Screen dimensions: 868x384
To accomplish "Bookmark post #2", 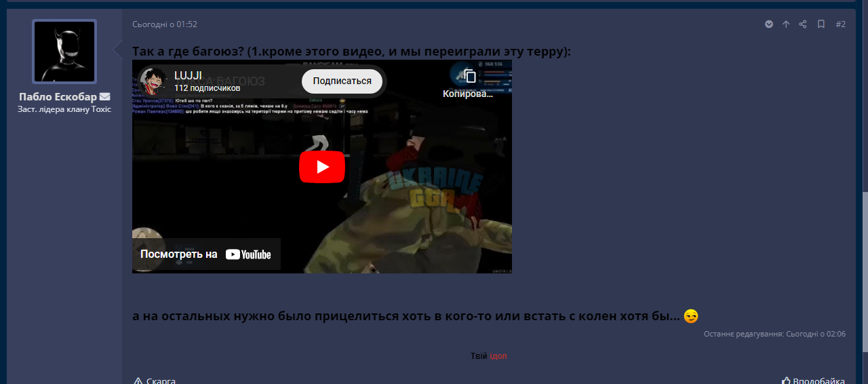I will point(821,24).
